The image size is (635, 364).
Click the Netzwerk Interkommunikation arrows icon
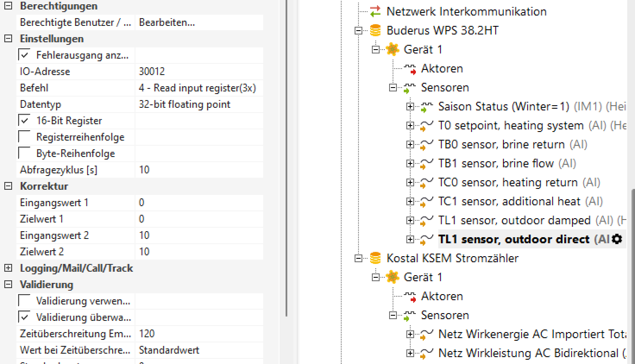[375, 12]
